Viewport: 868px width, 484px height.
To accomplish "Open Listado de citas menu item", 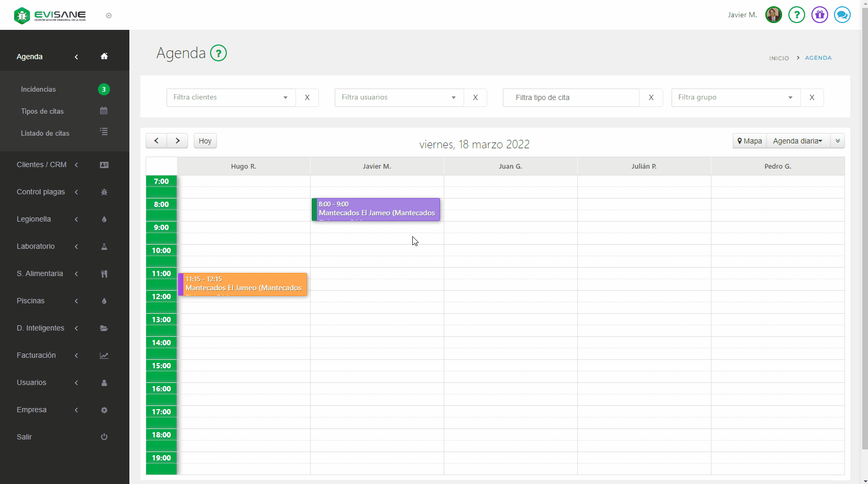I will 45,134.
